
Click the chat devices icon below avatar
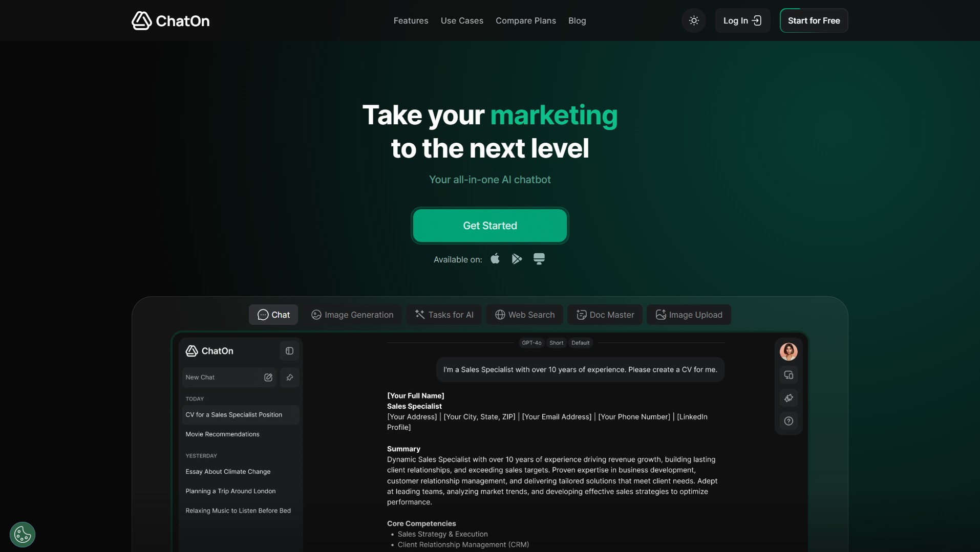click(789, 375)
